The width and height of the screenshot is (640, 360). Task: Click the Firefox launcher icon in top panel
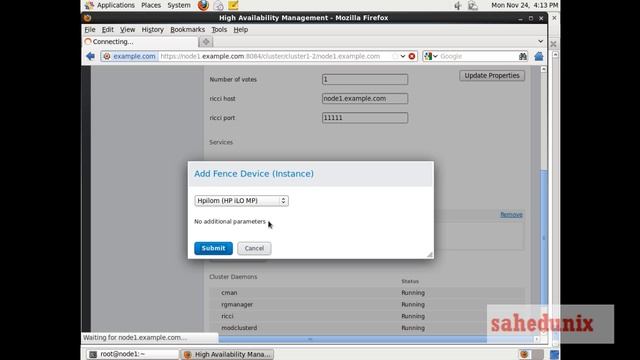[x=203, y=5]
